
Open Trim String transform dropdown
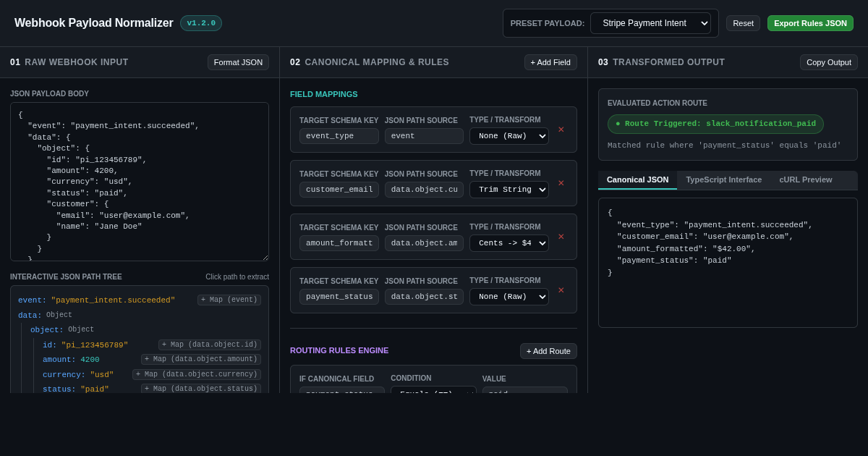[x=509, y=190]
